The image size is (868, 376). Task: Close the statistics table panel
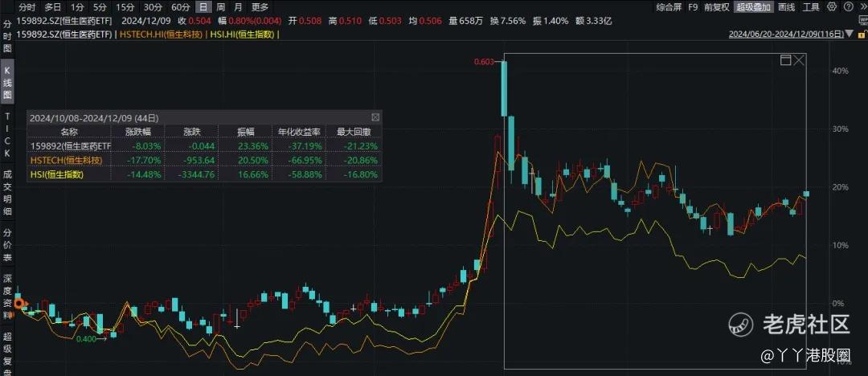point(375,117)
